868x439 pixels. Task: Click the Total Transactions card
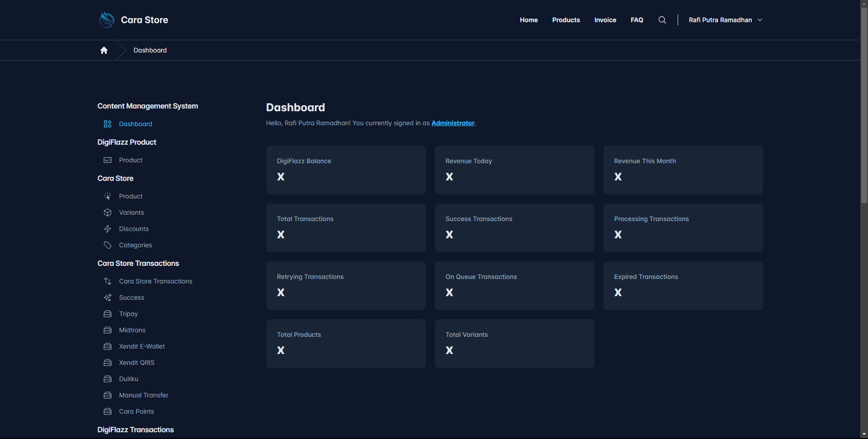click(x=346, y=228)
